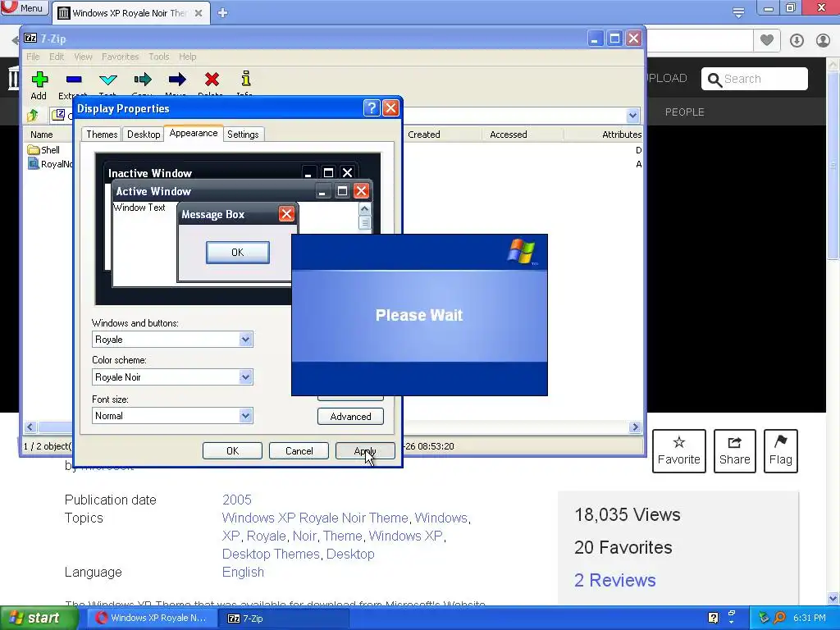This screenshot has height=630, width=840.
Task: Click Cancel in Display Properties
Action: (299, 451)
